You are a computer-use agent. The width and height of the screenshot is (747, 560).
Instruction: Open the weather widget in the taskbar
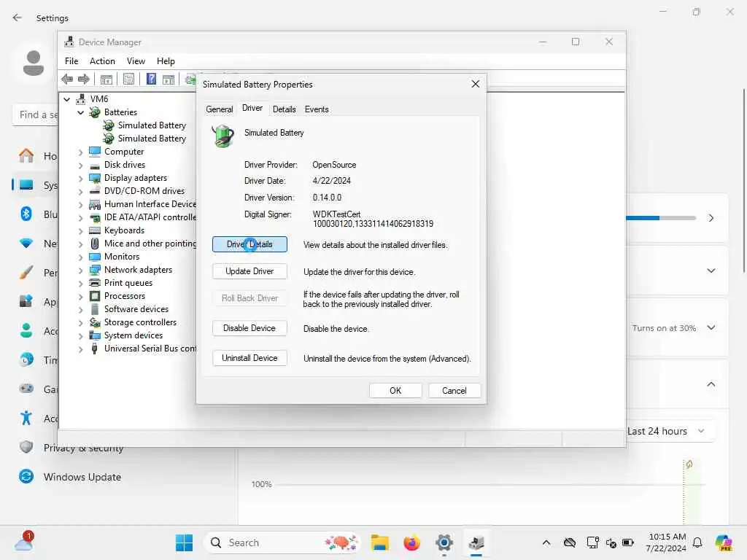(24, 542)
